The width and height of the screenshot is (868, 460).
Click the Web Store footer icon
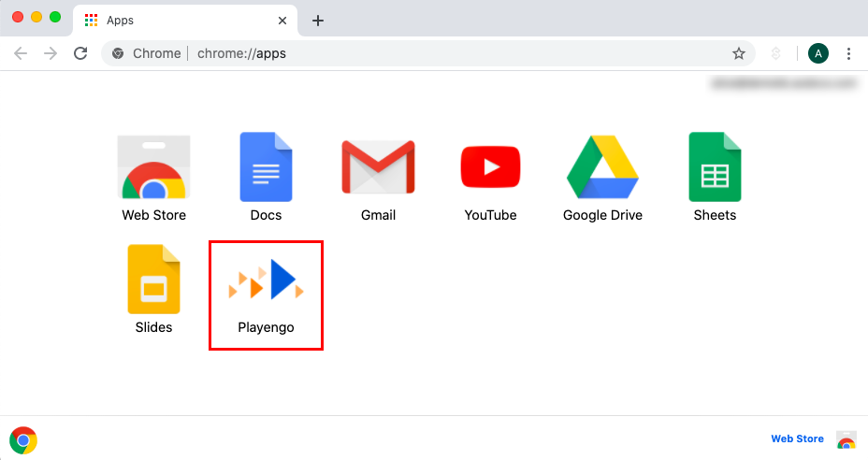(846, 439)
